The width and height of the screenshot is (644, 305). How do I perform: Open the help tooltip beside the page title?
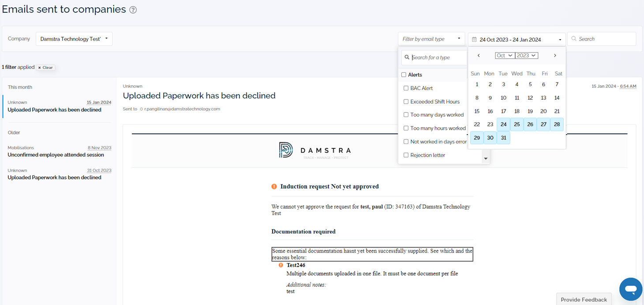[132, 9]
